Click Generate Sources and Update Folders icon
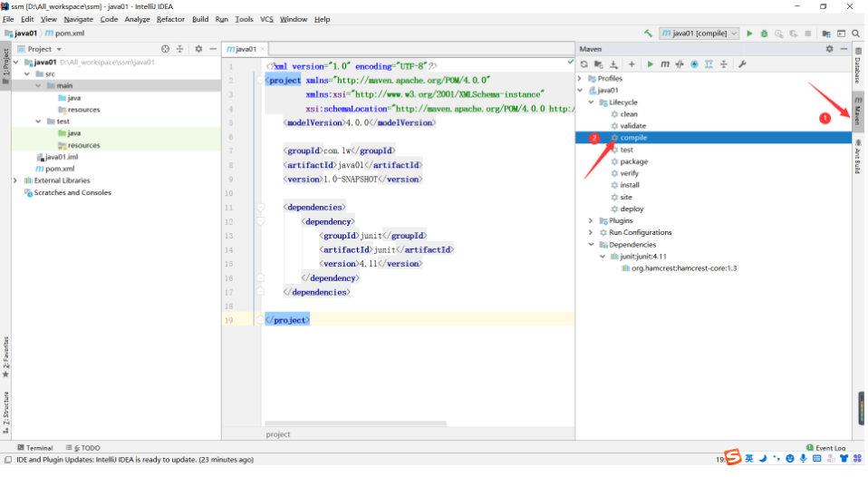This screenshot has width=868, height=477. [598, 64]
